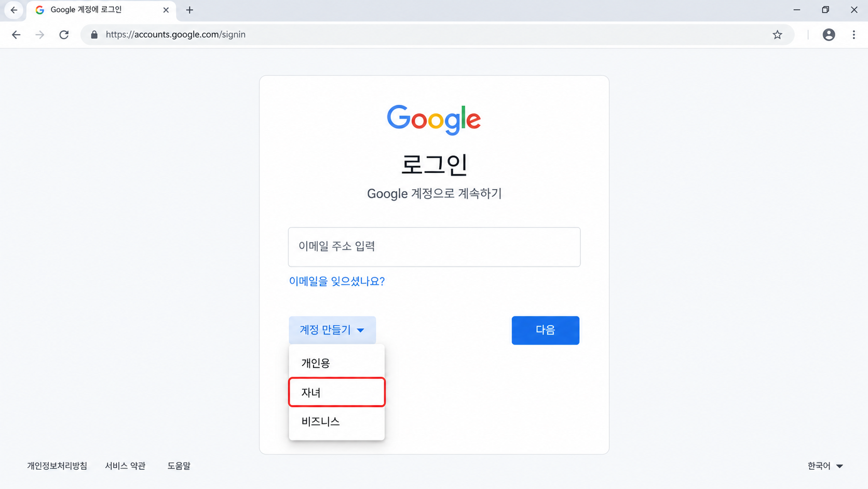Choose 자녀 from the menu
Screen dimensions: 868x489
click(337, 392)
